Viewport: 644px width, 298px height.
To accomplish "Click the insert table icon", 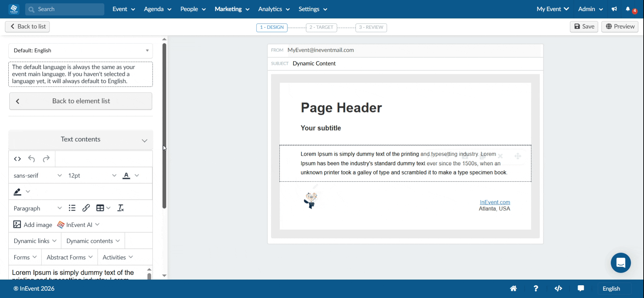I will [x=100, y=208].
